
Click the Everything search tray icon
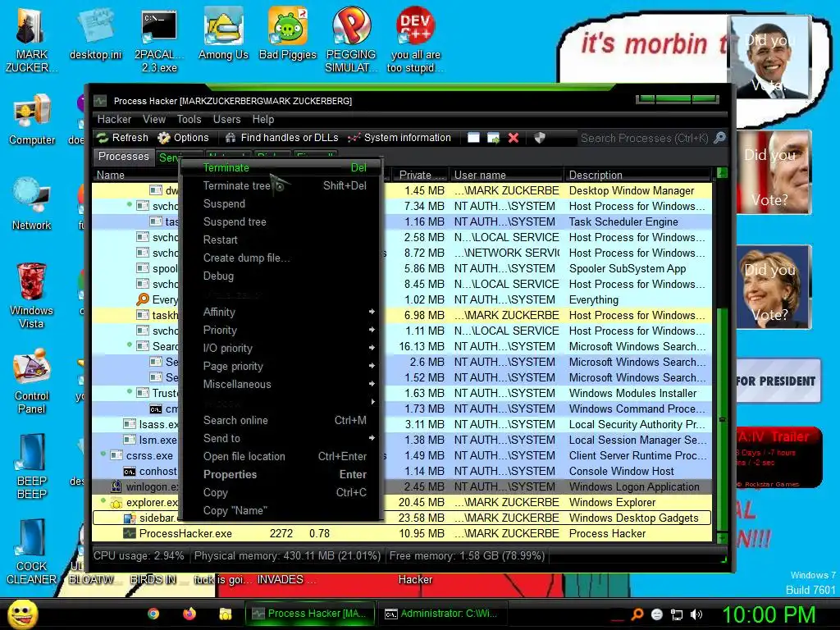tap(637, 614)
